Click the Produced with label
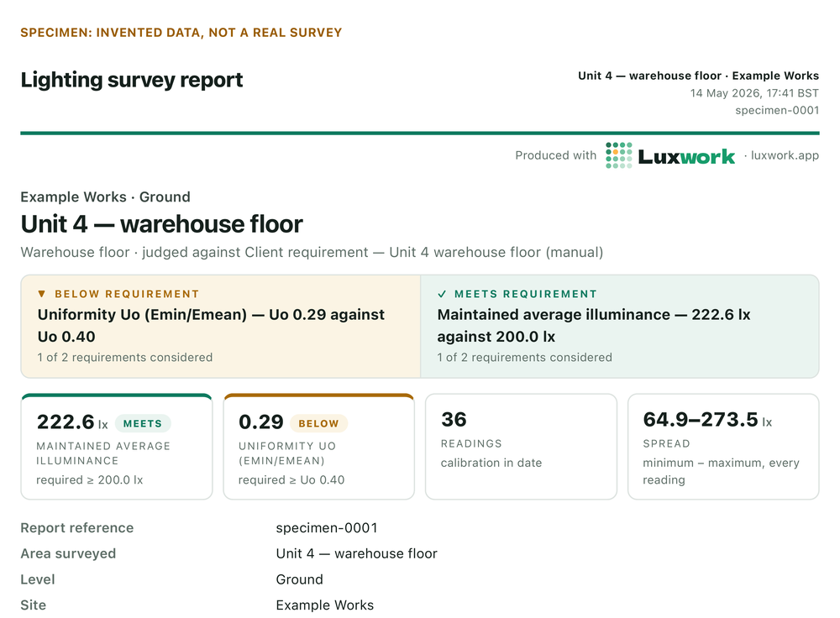 coord(555,155)
